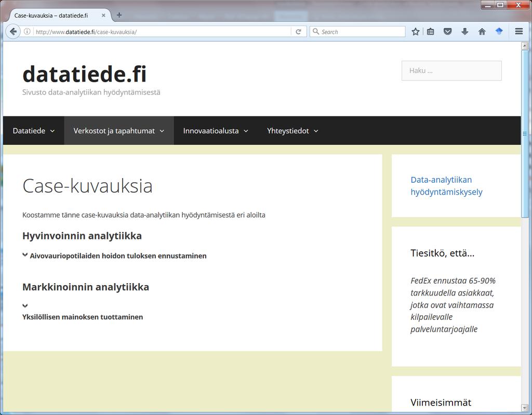The width and height of the screenshot is (532, 415).
Task: Close the Case-kuvauksia tab
Action: coord(103,15)
